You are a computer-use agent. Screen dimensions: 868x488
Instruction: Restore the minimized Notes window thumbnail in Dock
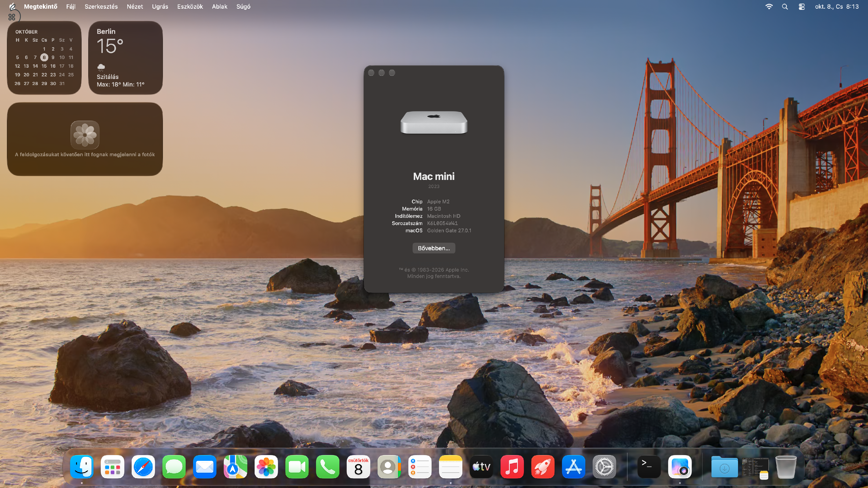click(755, 468)
